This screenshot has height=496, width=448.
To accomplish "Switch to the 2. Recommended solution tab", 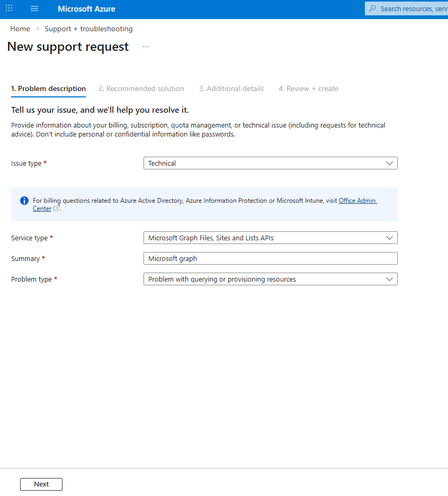I will 141,88.
